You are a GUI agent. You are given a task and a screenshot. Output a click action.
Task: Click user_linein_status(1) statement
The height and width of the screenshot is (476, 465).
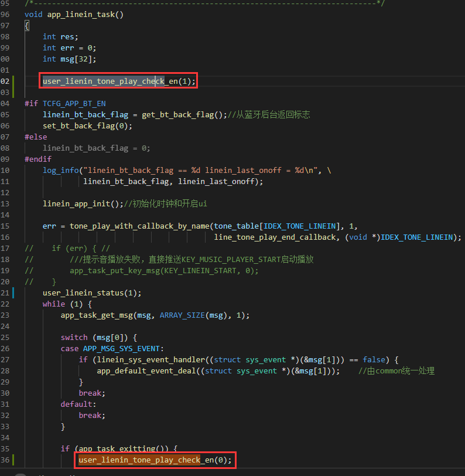(92, 293)
